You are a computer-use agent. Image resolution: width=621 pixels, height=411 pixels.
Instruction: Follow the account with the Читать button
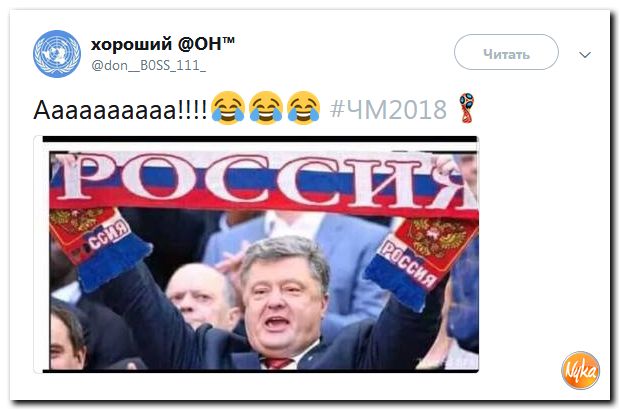(x=506, y=52)
